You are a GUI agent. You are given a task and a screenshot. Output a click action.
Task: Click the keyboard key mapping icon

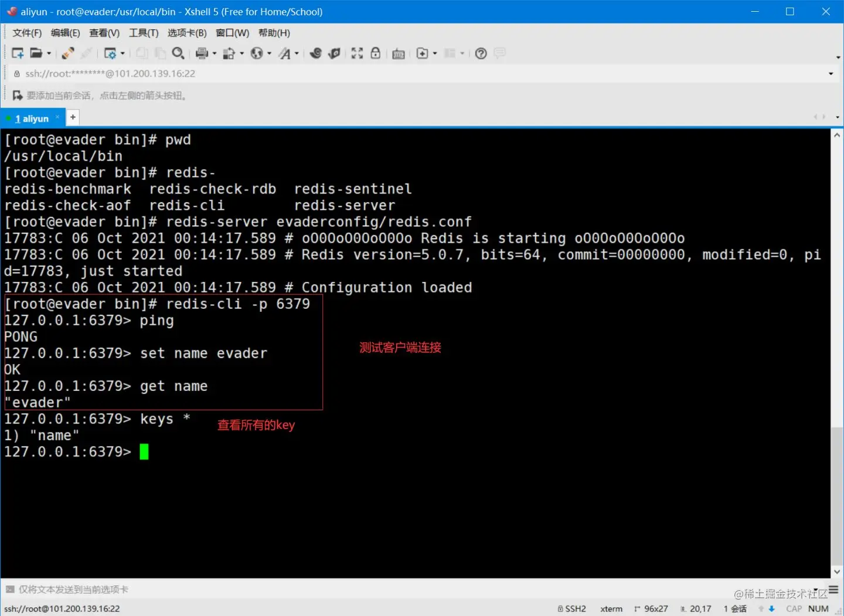click(399, 53)
